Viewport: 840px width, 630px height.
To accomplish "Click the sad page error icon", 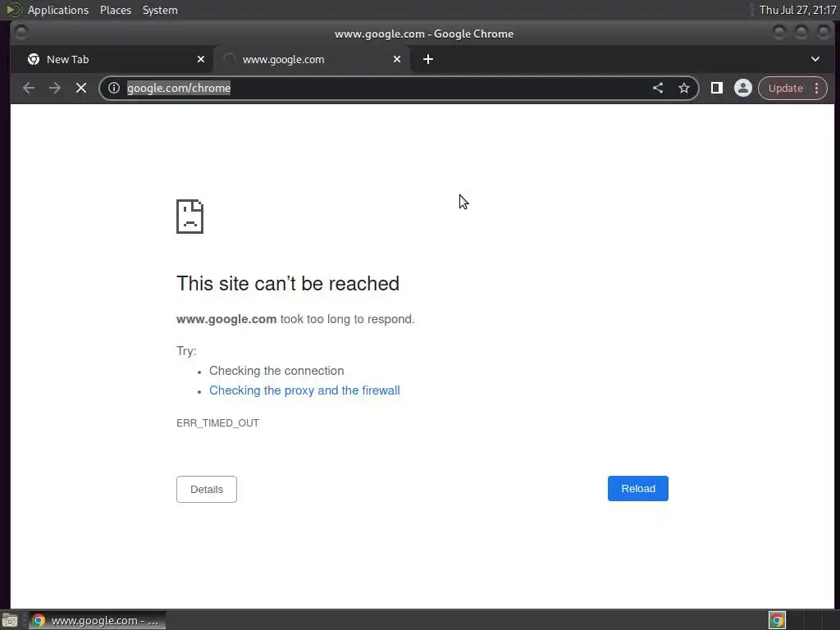I will coord(189,217).
